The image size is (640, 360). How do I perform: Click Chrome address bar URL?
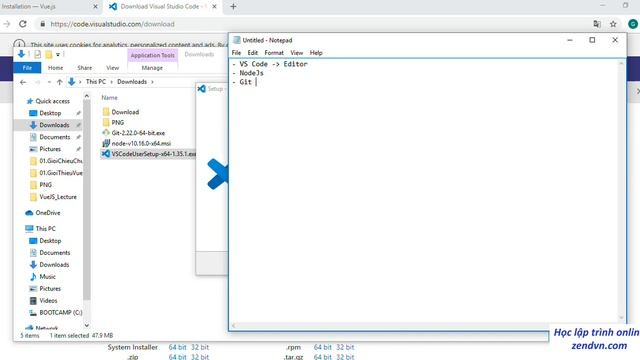[x=112, y=24]
